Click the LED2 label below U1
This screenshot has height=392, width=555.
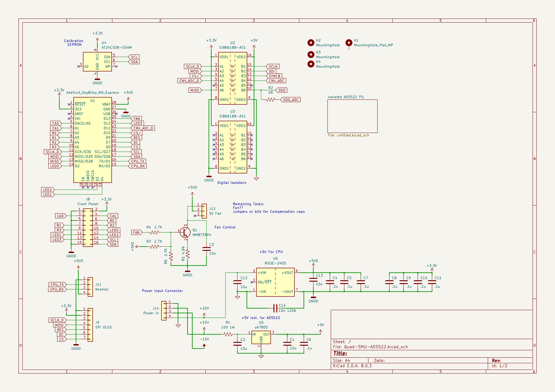click(48, 190)
